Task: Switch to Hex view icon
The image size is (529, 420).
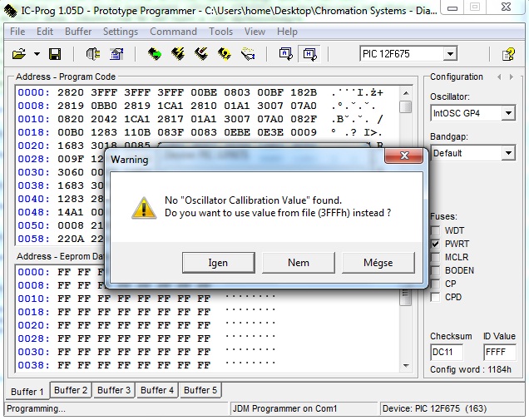Action: 309,54
